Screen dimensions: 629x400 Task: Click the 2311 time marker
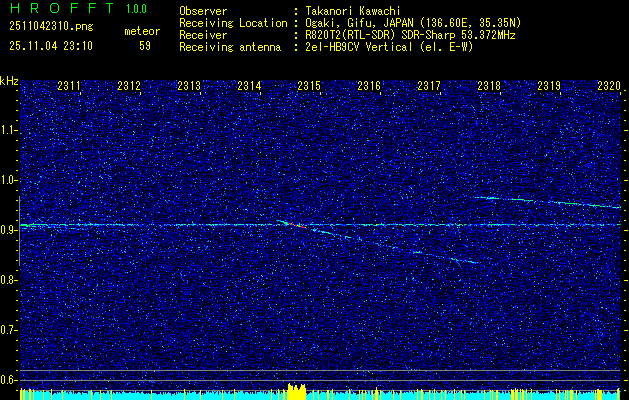pos(69,87)
